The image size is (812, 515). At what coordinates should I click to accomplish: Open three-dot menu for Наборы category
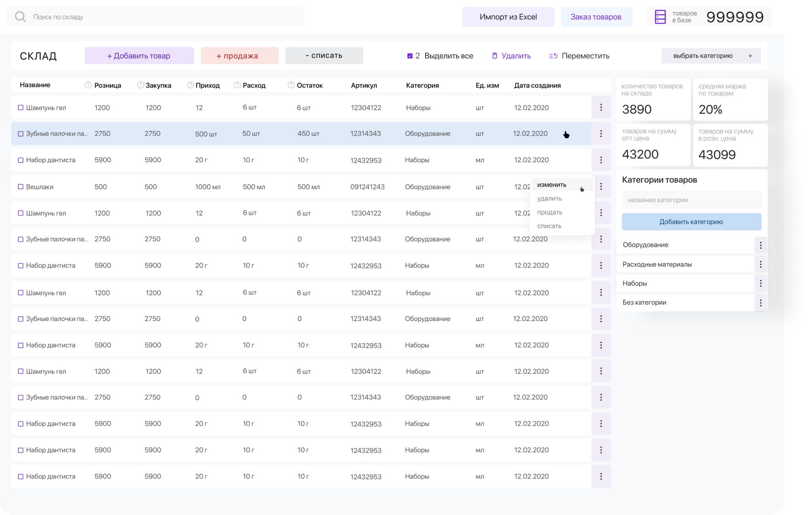click(x=760, y=283)
